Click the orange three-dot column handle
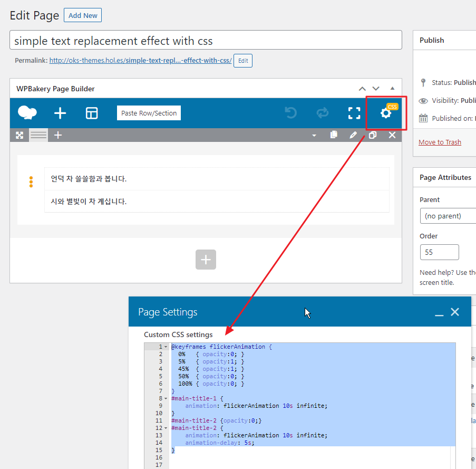 click(x=31, y=181)
